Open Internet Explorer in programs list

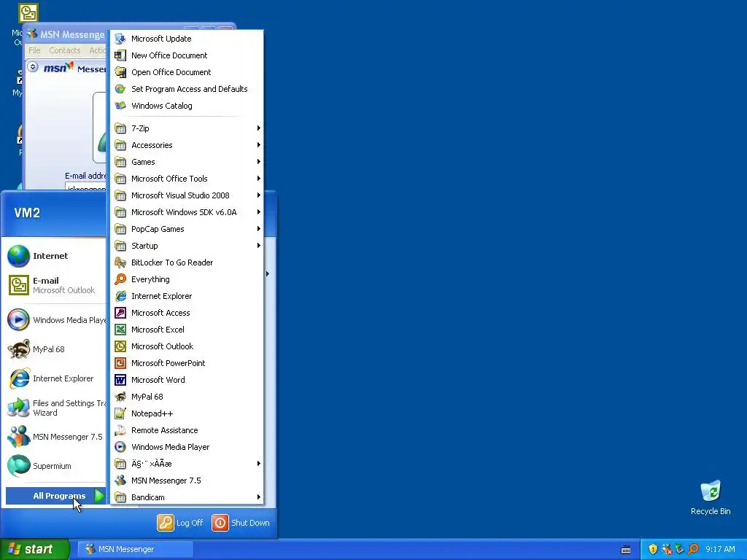[x=187, y=296]
